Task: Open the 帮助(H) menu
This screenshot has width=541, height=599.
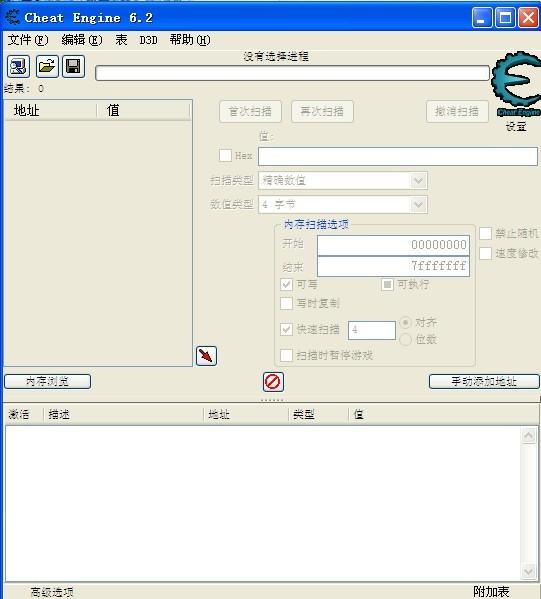Action: coord(190,40)
